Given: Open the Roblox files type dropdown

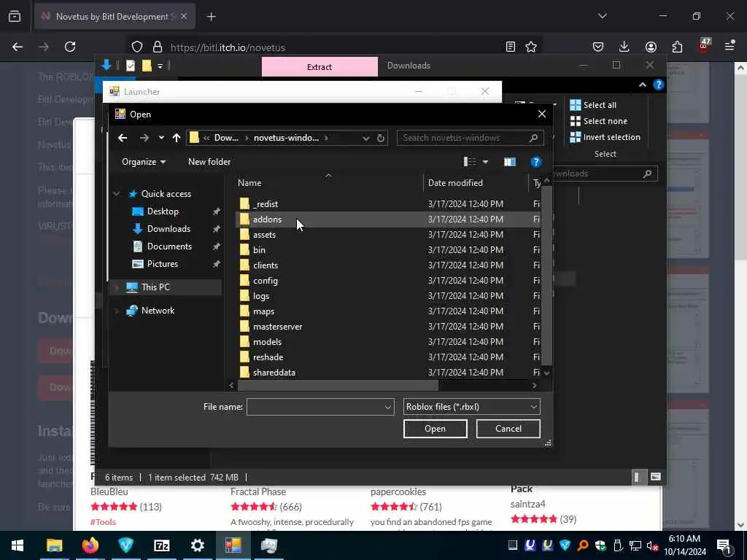Looking at the screenshot, I should click(472, 407).
